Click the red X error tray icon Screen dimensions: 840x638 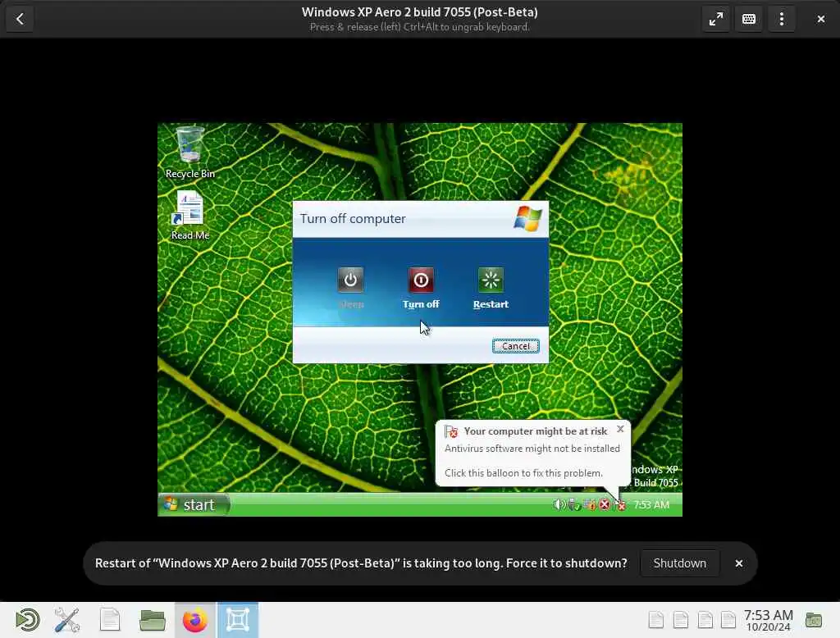click(x=605, y=504)
